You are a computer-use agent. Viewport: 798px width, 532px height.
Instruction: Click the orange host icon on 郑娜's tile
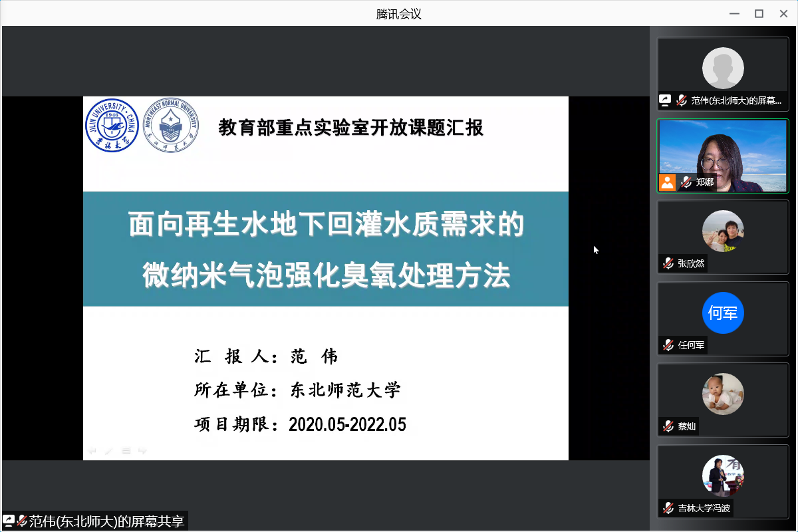pos(667,182)
